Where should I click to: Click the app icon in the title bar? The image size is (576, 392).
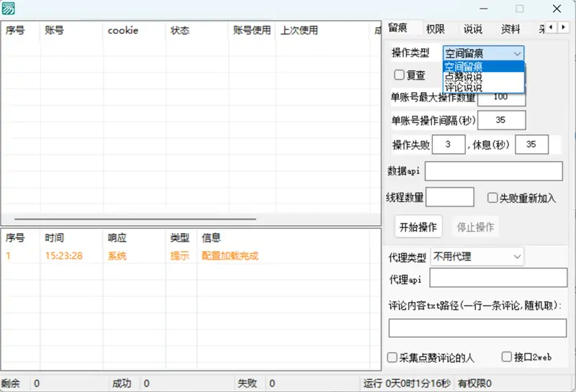[8, 9]
